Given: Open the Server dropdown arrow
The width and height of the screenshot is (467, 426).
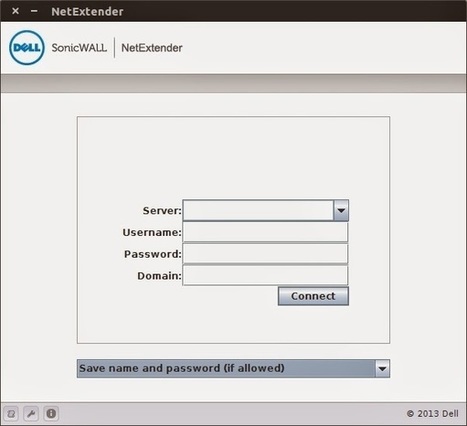Looking at the screenshot, I should click(x=341, y=210).
